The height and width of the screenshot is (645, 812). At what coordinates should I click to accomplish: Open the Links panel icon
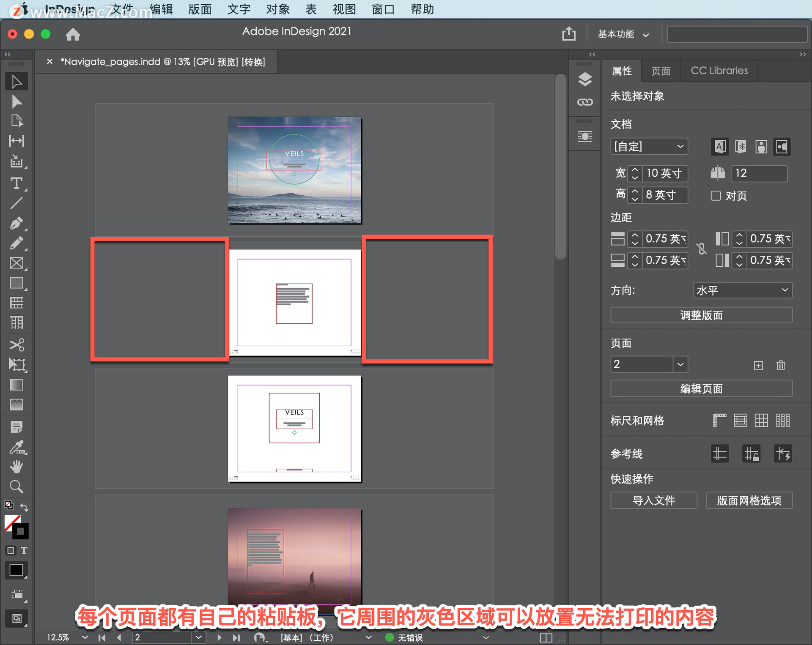click(x=585, y=102)
